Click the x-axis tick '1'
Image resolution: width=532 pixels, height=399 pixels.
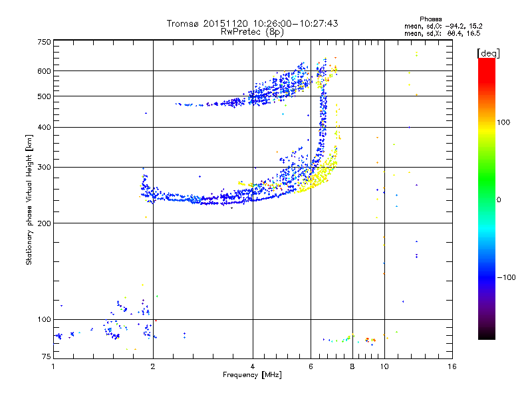click(x=53, y=366)
